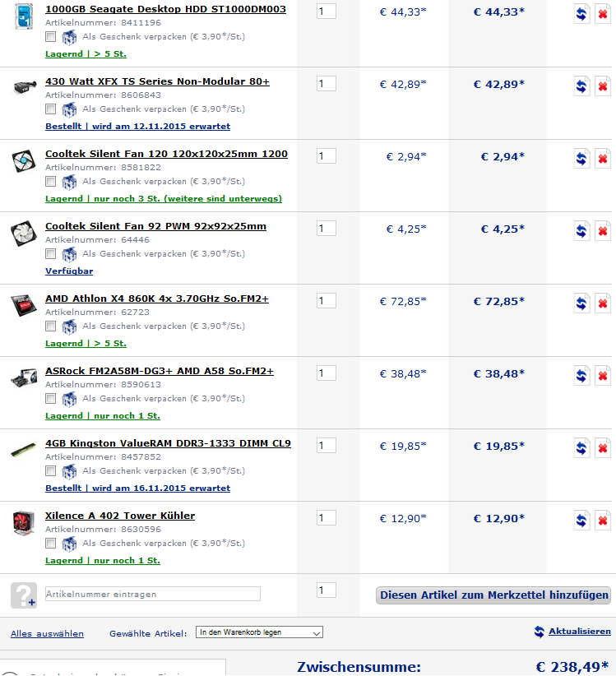Open Cooltek Silent Fan 92 PWM product link
Viewport: 616px width, 676px height.
pyautogui.click(x=155, y=226)
